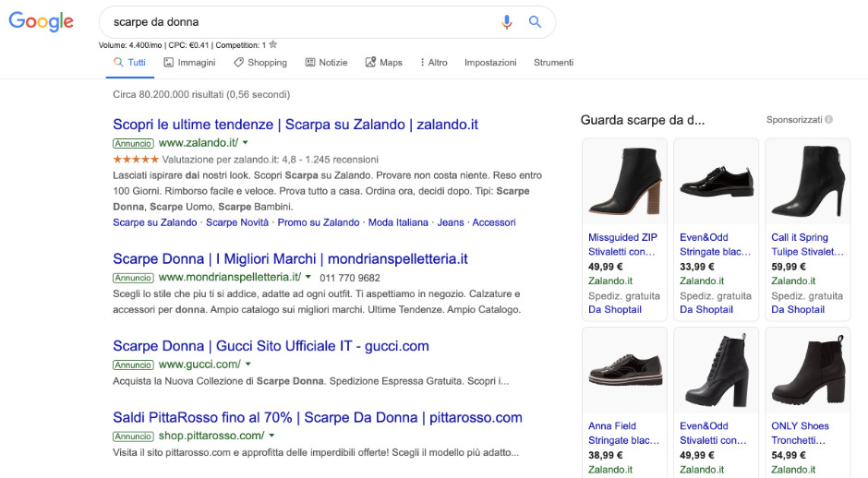The image size is (868, 478).
Task: Switch to the Maps tab
Action: click(383, 63)
